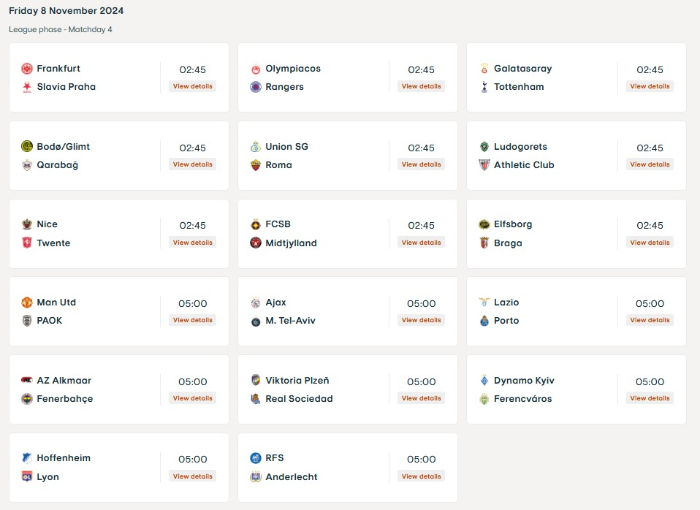Click the Olympiacos team logo

point(255,69)
